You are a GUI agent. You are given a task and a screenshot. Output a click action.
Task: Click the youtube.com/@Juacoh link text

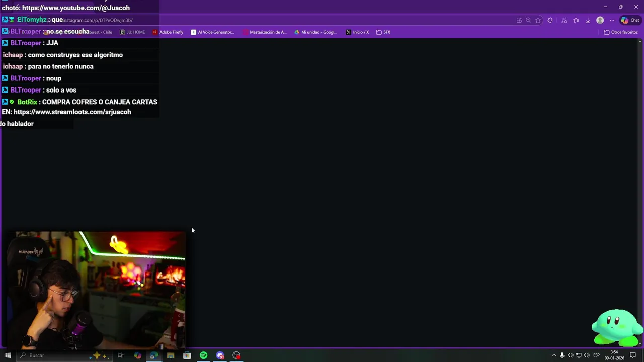(76, 8)
